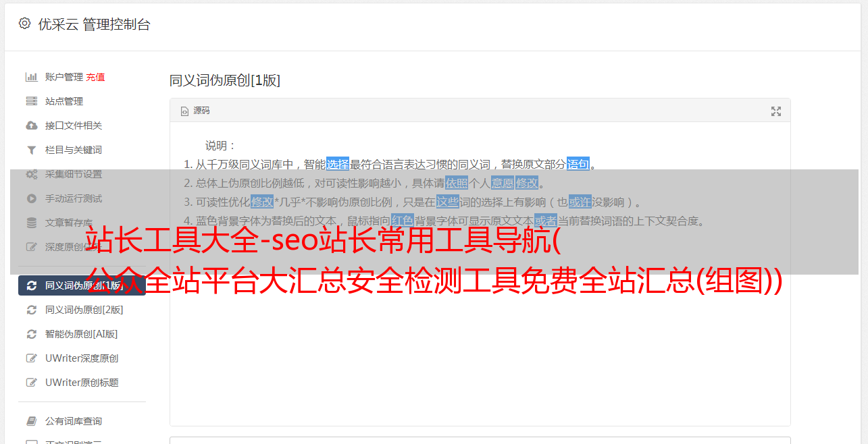This screenshot has width=868, height=444.
Task: Click the 源码 source code icon
Action: pyautogui.click(x=184, y=111)
